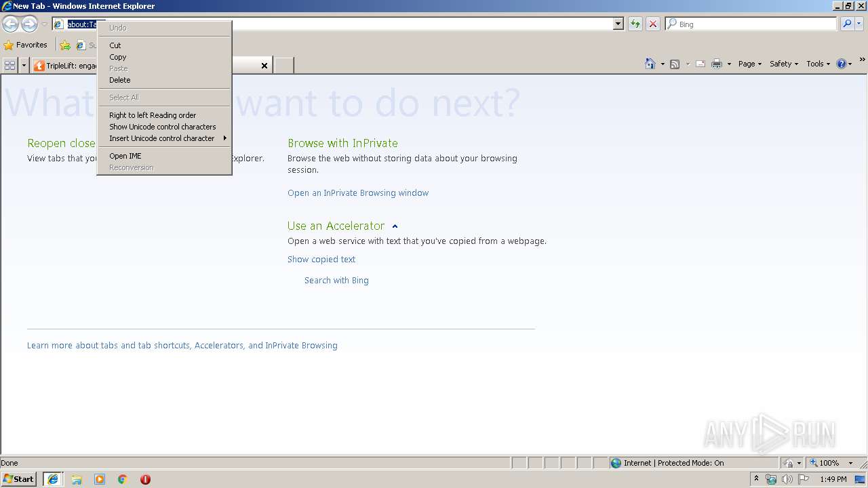Expand the Print dropdown arrow

[x=729, y=64]
